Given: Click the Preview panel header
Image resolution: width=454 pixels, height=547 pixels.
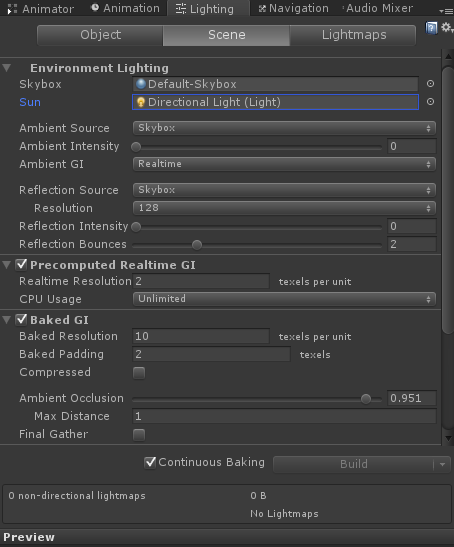Looking at the screenshot, I should coord(227,537).
